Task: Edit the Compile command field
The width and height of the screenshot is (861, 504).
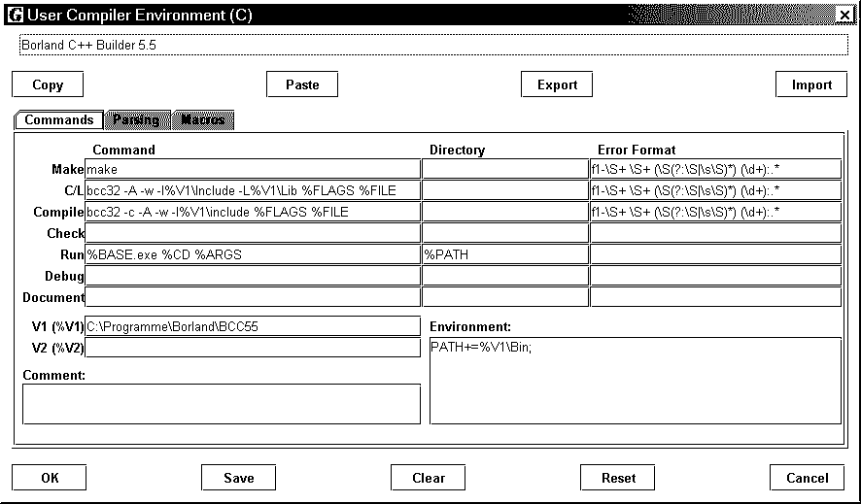Action: (x=253, y=212)
